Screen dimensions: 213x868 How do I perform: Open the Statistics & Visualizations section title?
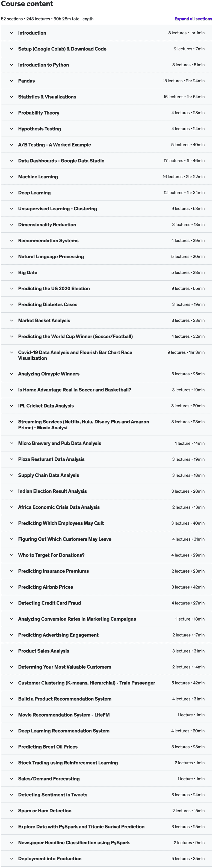tap(47, 97)
